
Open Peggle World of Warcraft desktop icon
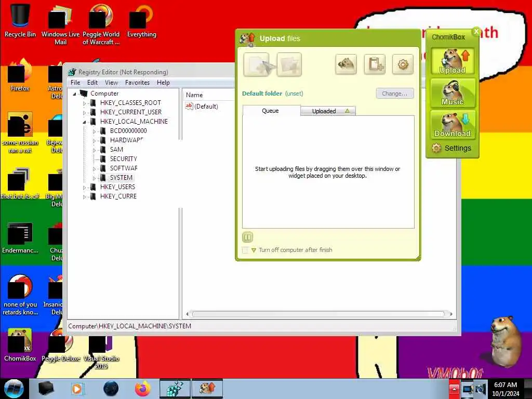[101, 24]
